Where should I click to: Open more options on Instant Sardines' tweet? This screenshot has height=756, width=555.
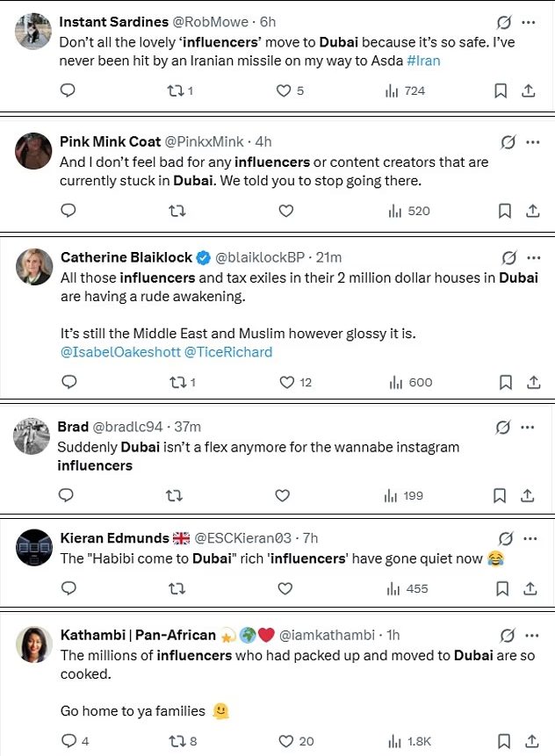tap(530, 22)
